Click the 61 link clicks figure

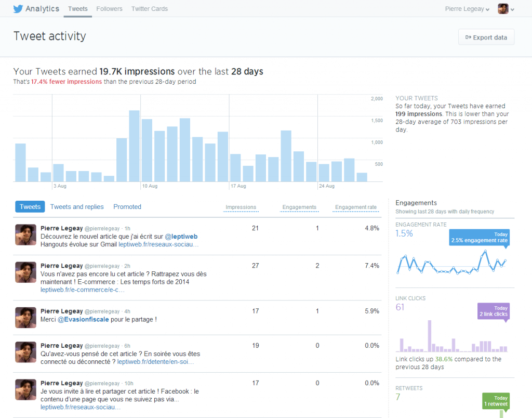tap(400, 307)
